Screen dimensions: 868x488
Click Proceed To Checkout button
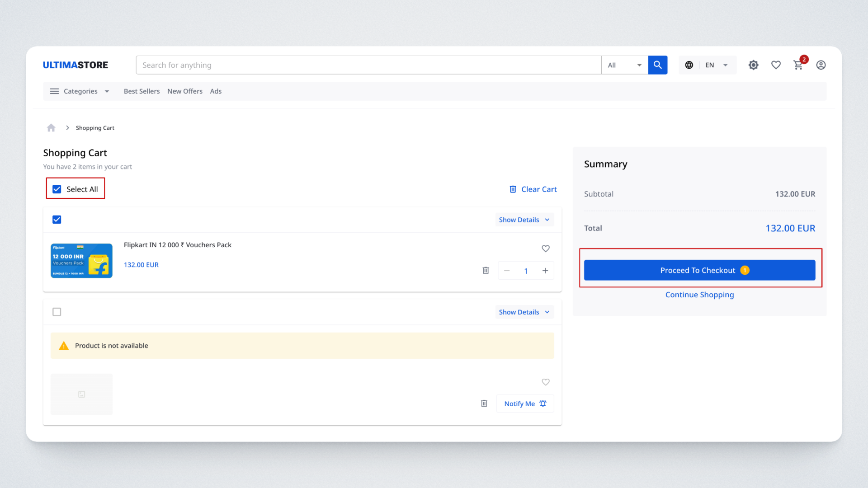click(x=699, y=270)
